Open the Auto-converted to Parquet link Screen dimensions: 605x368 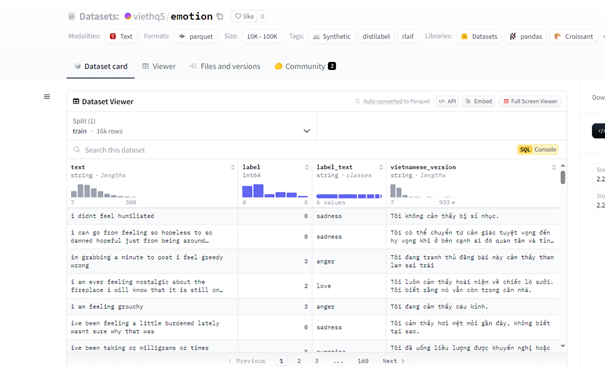coord(396,101)
